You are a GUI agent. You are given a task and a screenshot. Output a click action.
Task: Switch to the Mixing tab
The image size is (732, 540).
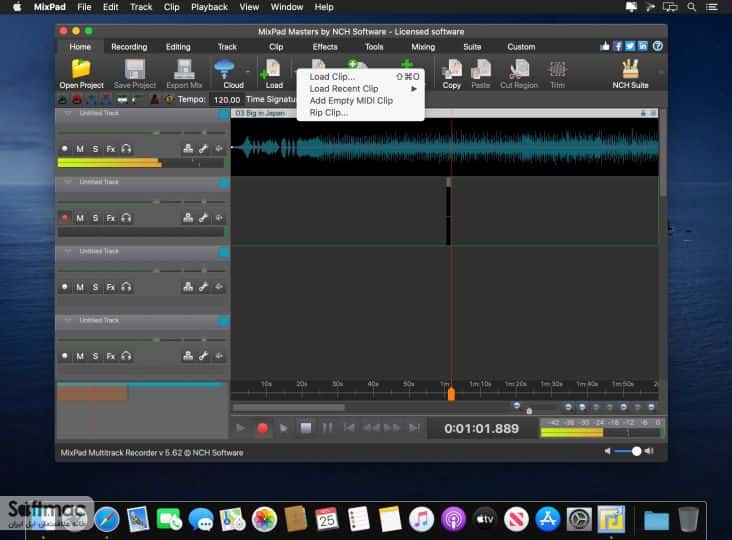tap(423, 47)
